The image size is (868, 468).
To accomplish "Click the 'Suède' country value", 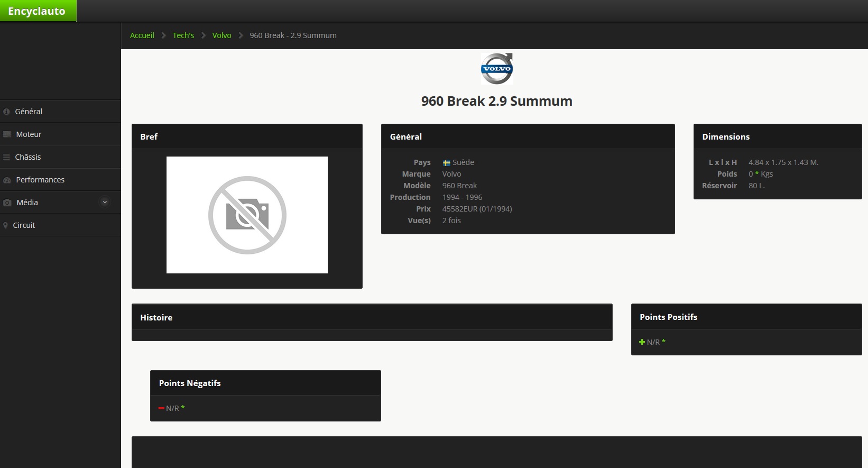I will click(x=463, y=162).
